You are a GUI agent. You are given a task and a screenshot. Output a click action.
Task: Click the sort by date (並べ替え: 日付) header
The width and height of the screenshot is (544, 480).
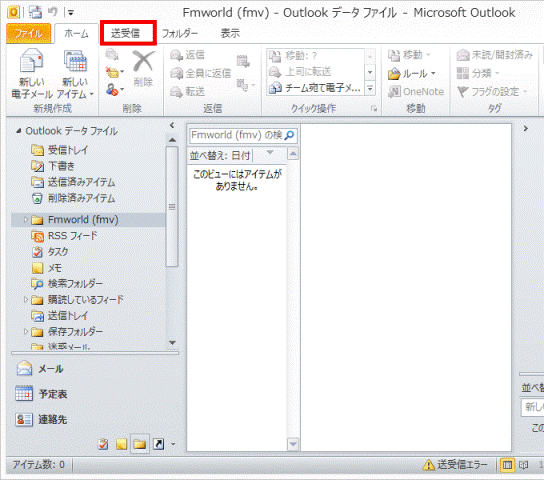[220, 155]
